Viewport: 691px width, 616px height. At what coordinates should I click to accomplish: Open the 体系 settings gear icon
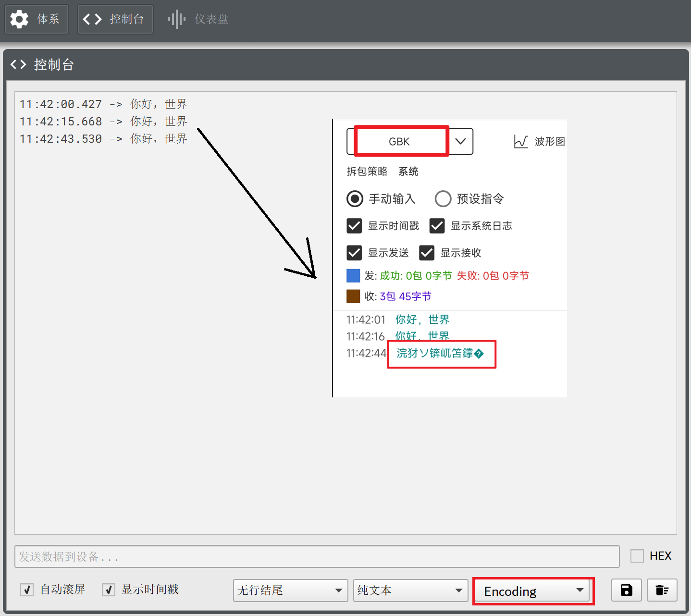20,19
